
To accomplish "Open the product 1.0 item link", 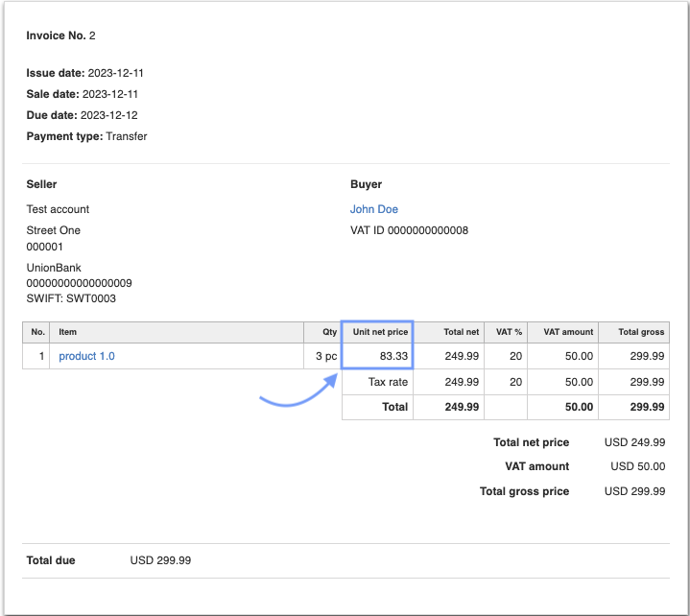I will [x=86, y=356].
